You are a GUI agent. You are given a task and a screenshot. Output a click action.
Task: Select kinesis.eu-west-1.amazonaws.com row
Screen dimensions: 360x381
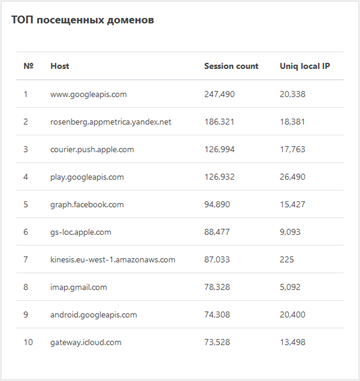coord(180,259)
